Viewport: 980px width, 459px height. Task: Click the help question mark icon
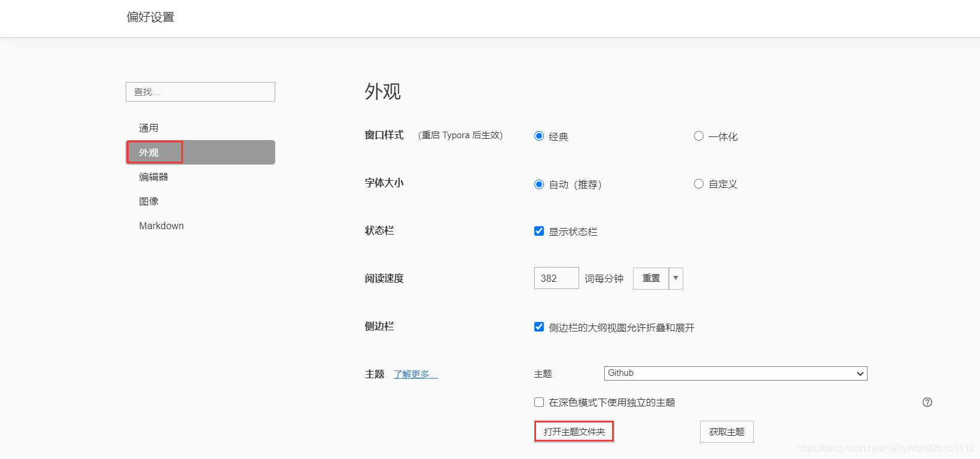click(x=927, y=402)
